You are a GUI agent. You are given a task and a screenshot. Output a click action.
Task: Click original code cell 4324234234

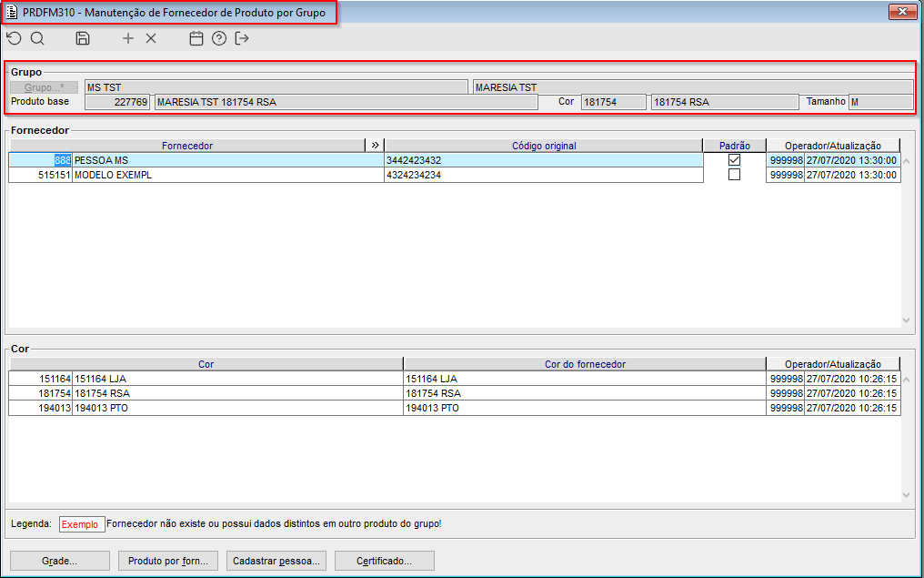tap(543, 175)
